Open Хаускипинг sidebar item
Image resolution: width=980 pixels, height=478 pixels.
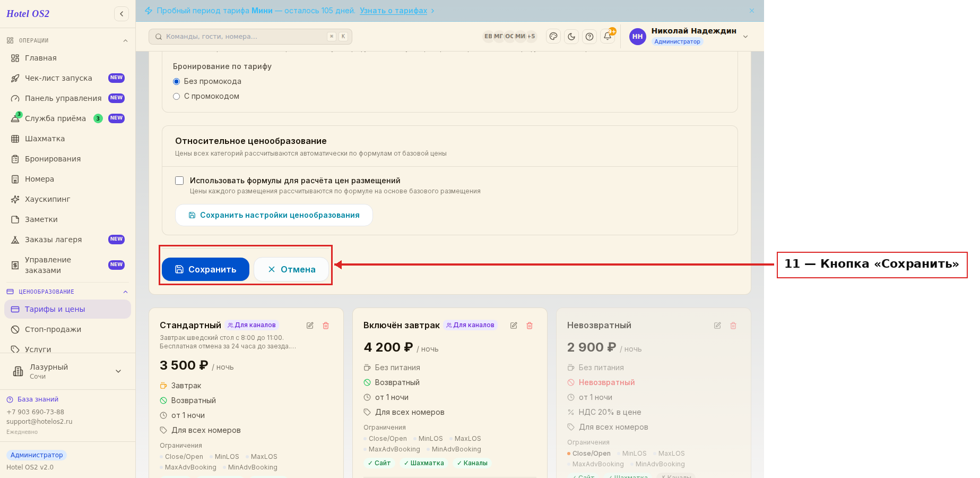point(67,199)
